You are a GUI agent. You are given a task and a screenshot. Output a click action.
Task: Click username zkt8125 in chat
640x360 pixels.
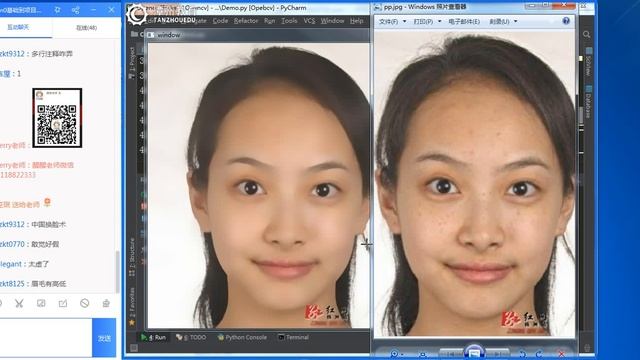12,284
